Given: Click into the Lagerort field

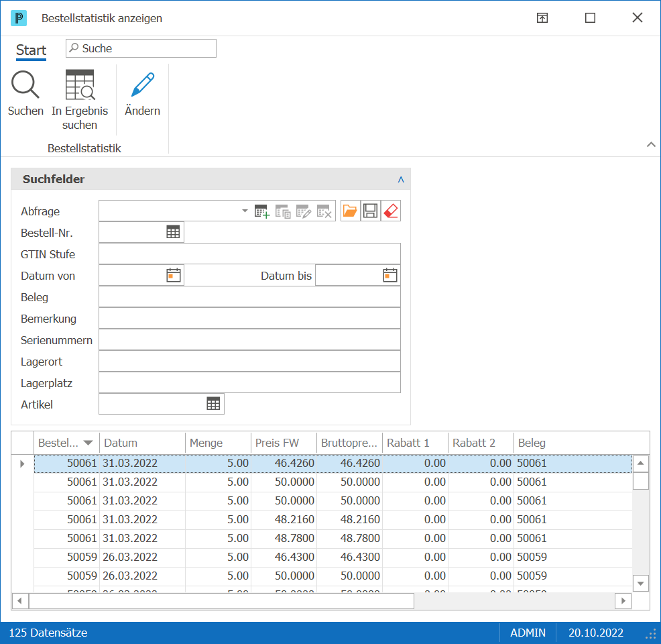Looking at the screenshot, I should pyautogui.click(x=249, y=362).
